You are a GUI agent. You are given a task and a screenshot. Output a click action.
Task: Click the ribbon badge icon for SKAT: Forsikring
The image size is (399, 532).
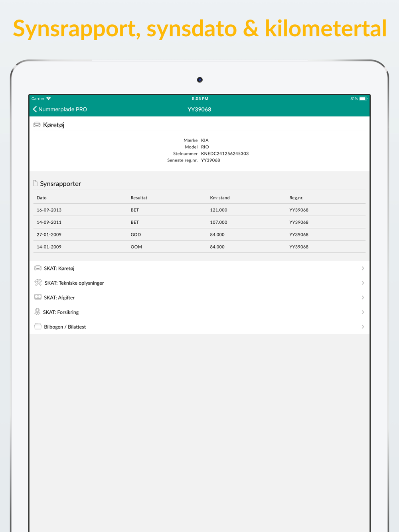(x=38, y=312)
